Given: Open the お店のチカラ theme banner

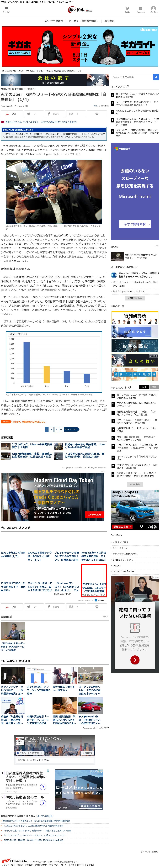Looking at the screenshot, I should click(x=135, y=331).
